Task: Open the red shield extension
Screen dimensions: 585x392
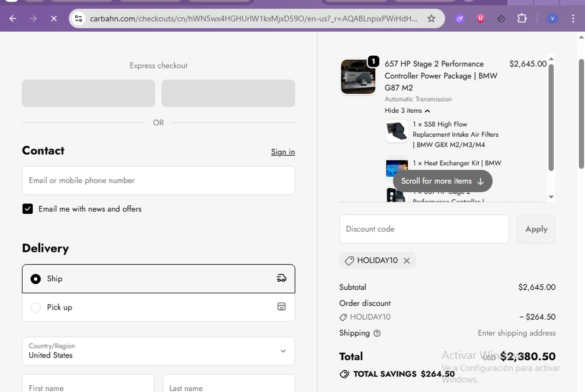Action: pyautogui.click(x=480, y=18)
